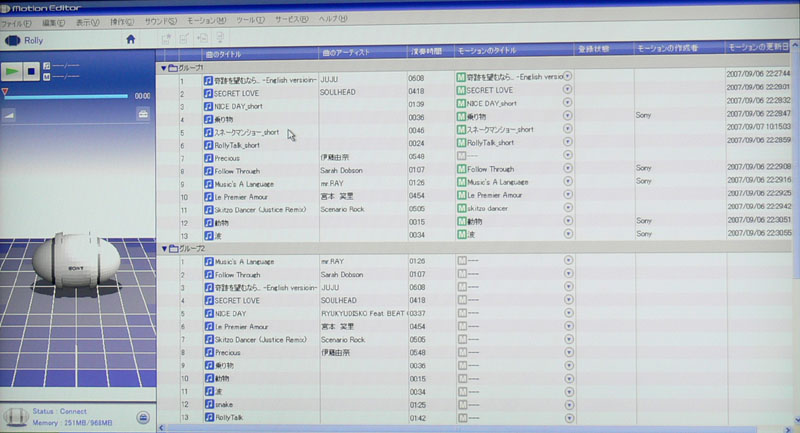The height and width of the screenshot is (433, 800).
Task: Click 'Memory : 251MB/968MB' status text
Action: coord(72,423)
